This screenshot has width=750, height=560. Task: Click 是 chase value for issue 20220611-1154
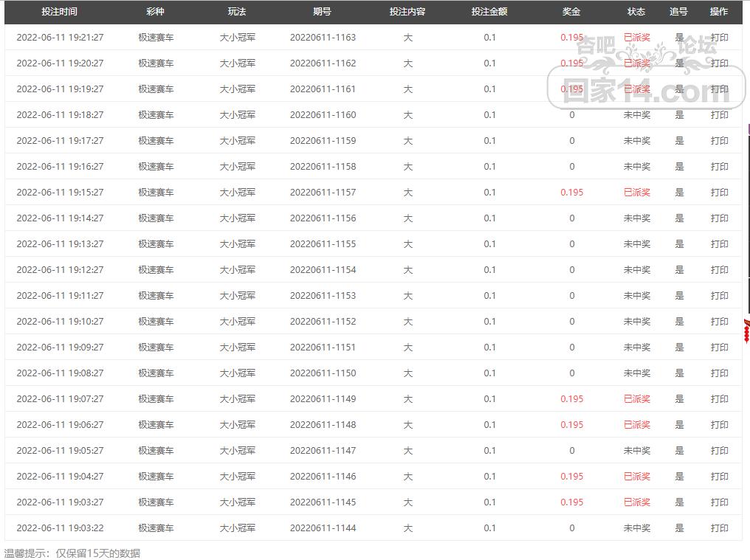point(679,270)
